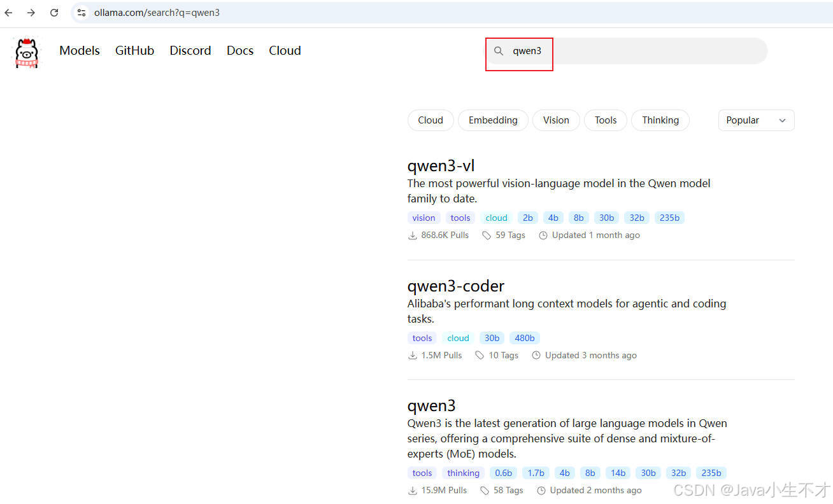833x504 pixels.
Task: Open the Cloud nav item
Action: [x=285, y=51]
